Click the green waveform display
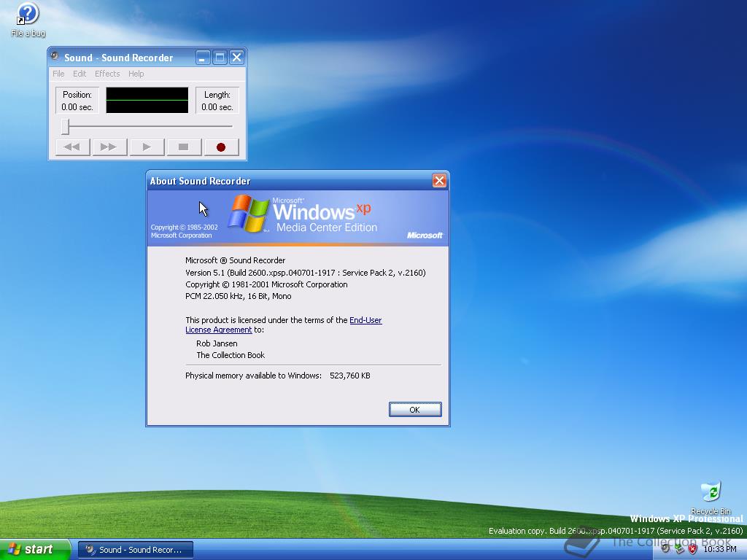Image resolution: width=747 pixels, height=560 pixels. pyautogui.click(x=147, y=100)
